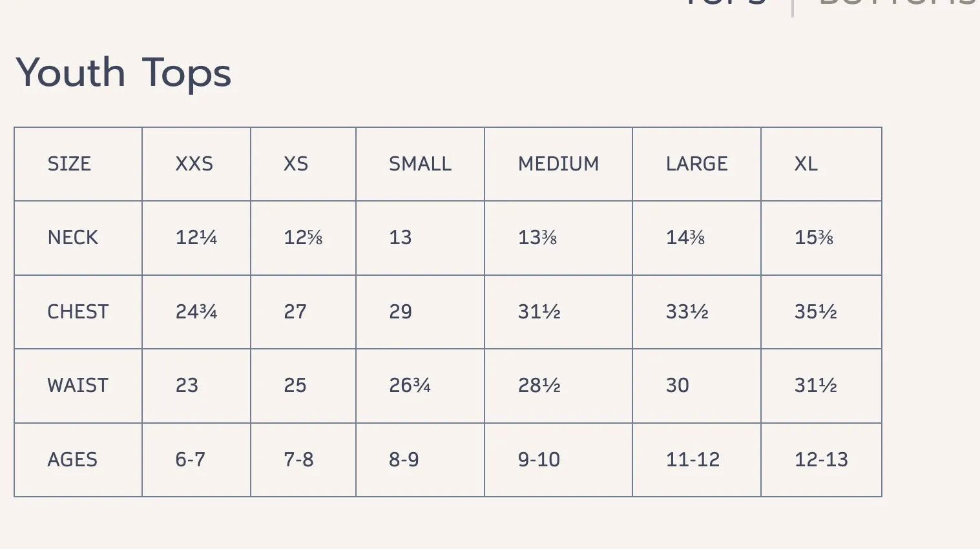Click the XXS neck value 12¼
The width and height of the screenshot is (980, 549).
[x=196, y=238]
